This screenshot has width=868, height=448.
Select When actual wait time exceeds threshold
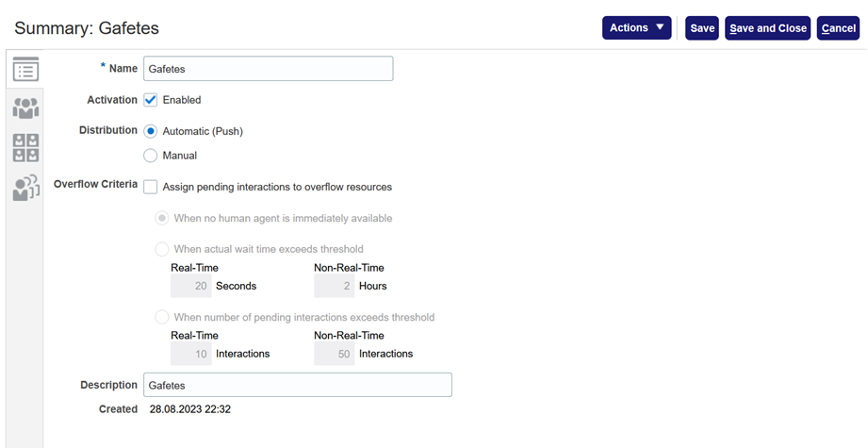[x=162, y=249]
